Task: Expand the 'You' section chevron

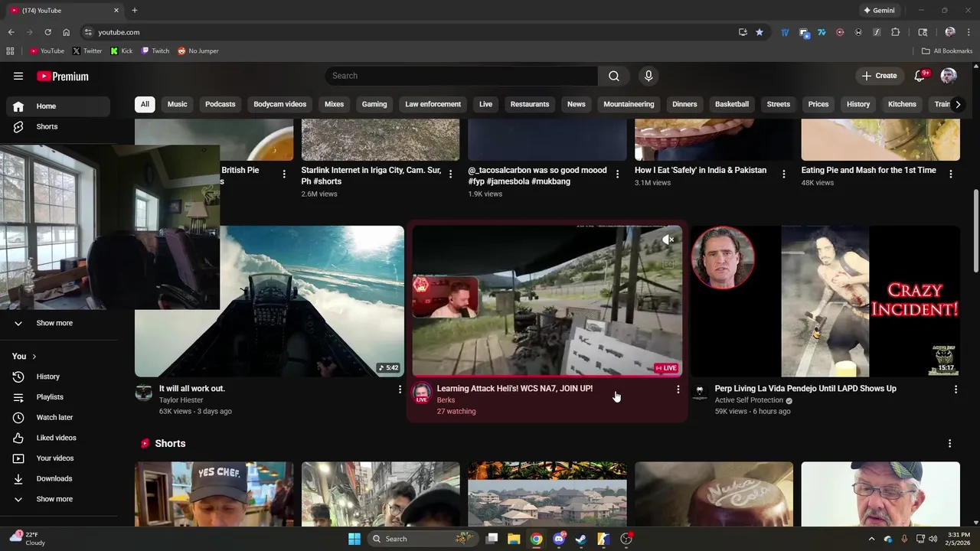Action: [x=34, y=357]
